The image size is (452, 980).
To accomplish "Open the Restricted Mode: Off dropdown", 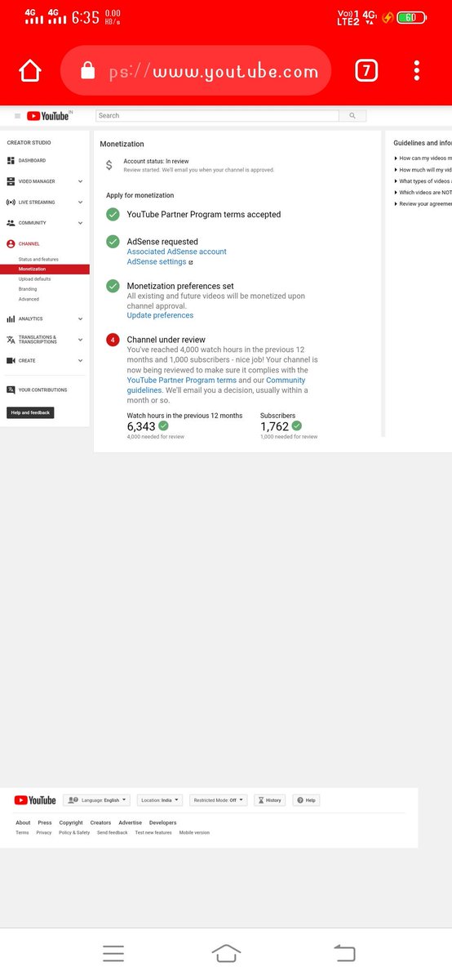I will 219,800.
